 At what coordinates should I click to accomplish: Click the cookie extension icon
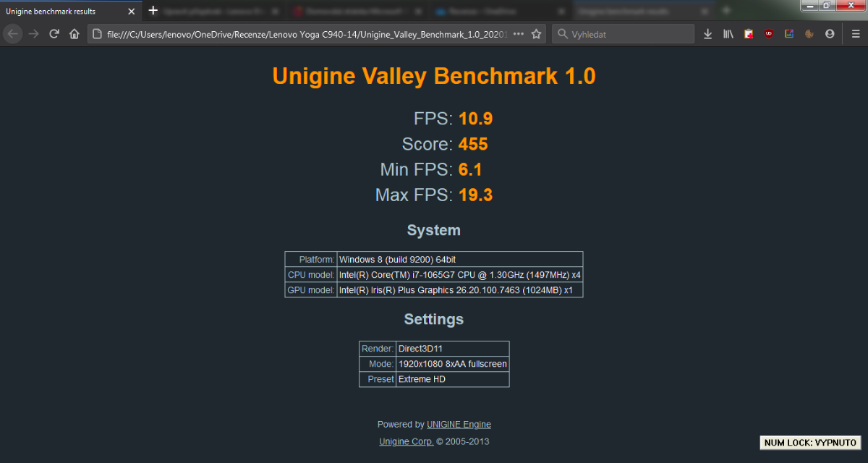[809, 34]
